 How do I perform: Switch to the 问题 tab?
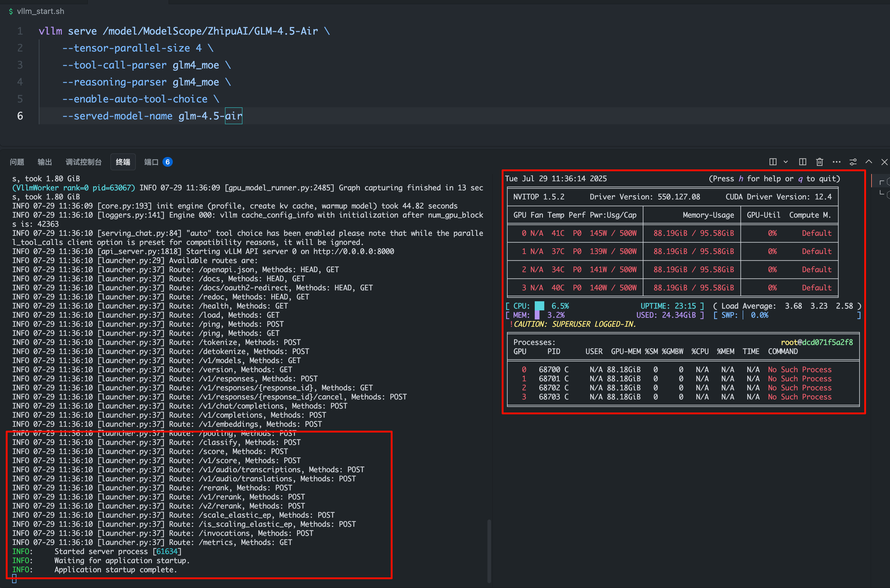17,162
